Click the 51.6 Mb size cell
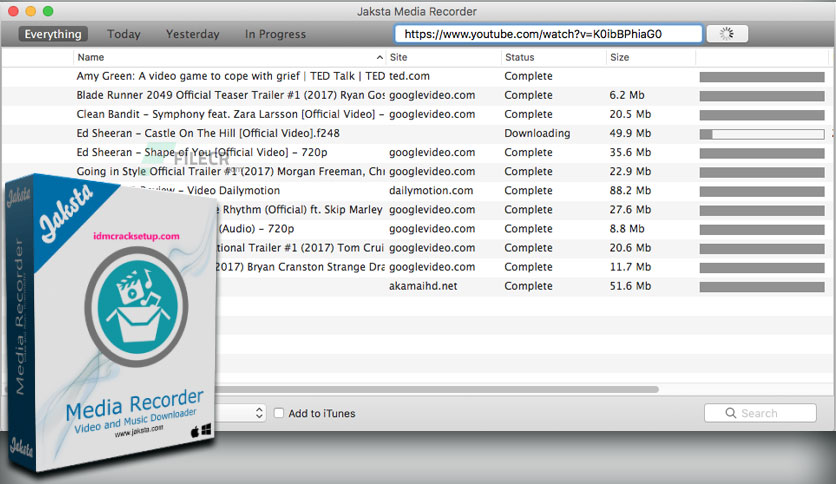The width and height of the screenshot is (836, 484). 630,286
